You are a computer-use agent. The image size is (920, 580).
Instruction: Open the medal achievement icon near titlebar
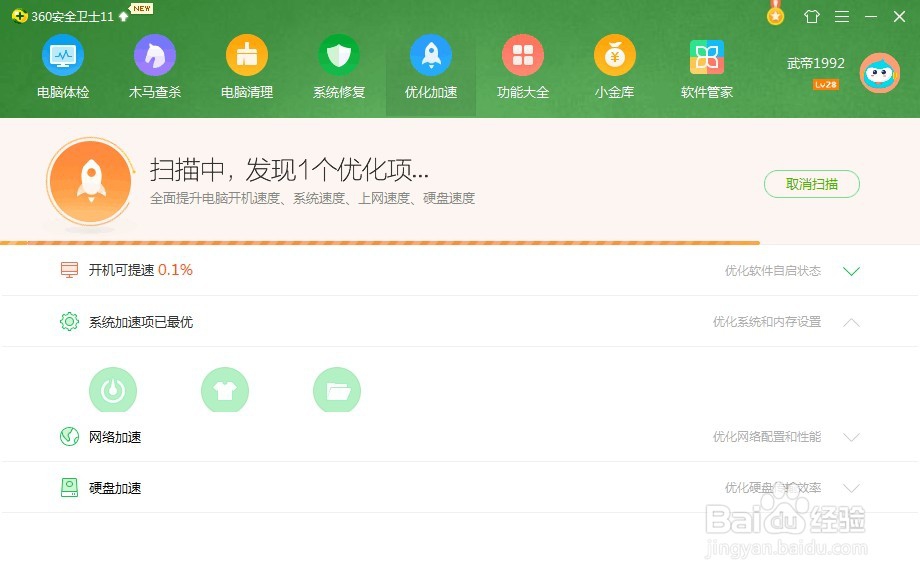pos(775,15)
